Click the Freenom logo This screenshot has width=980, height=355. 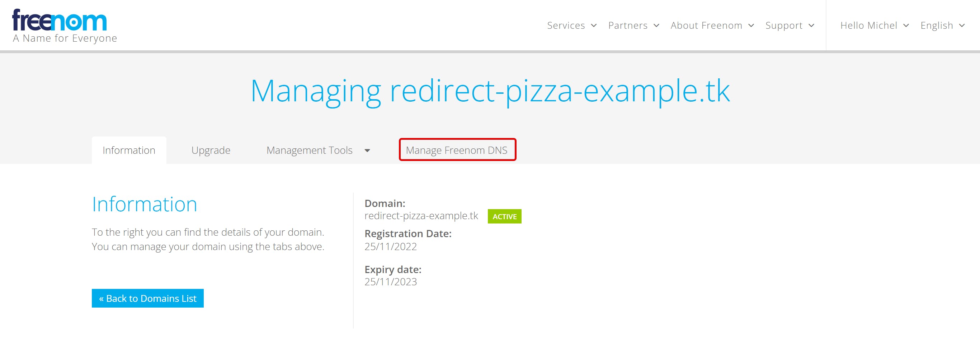point(60,20)
